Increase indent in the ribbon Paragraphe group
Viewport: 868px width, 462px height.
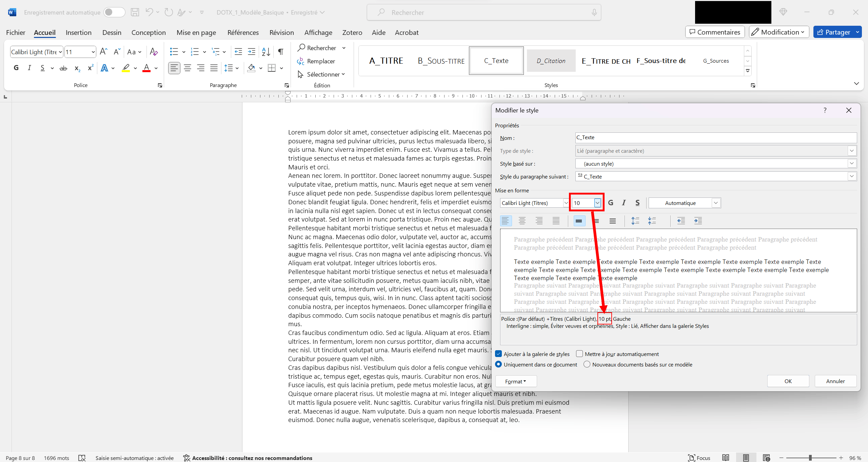click(x=252, y=51)
